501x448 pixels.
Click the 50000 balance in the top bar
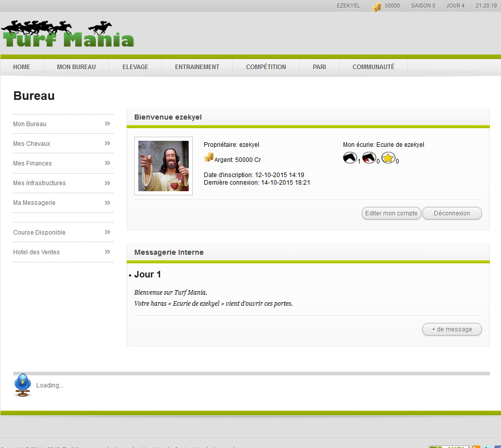[393, 6]
